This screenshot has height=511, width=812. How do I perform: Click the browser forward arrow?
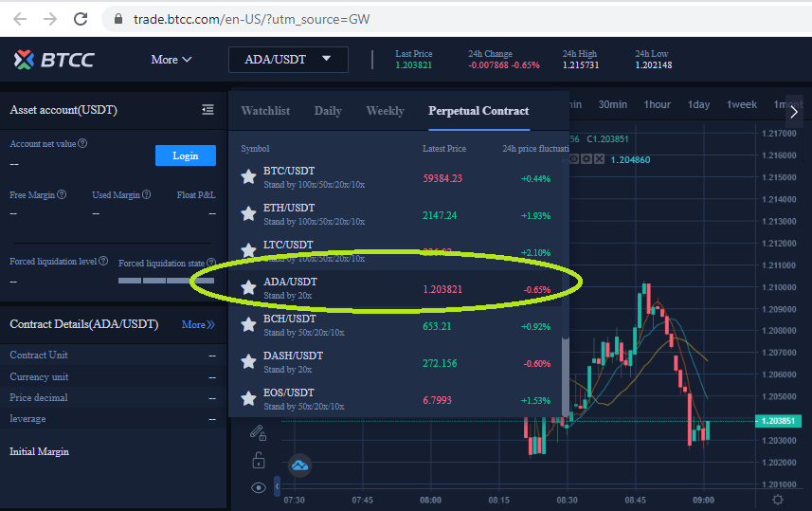(x=50, y=19)
